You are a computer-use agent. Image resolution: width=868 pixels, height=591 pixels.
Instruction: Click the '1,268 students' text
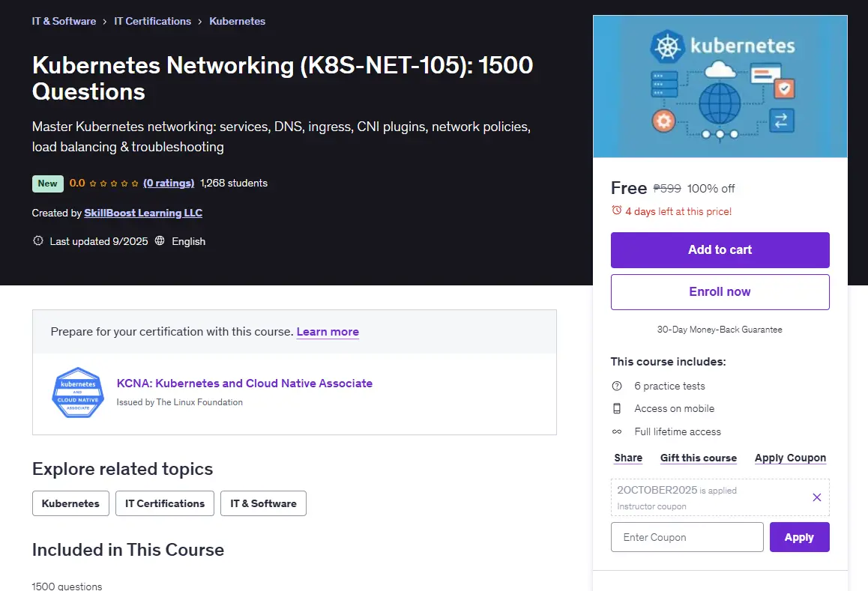pos(234,184)
